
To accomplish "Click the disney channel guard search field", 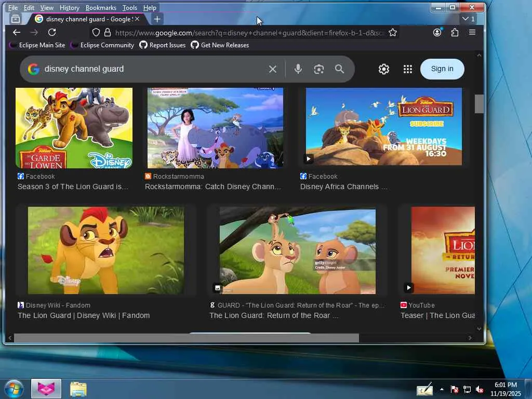I will click(153, 69).
